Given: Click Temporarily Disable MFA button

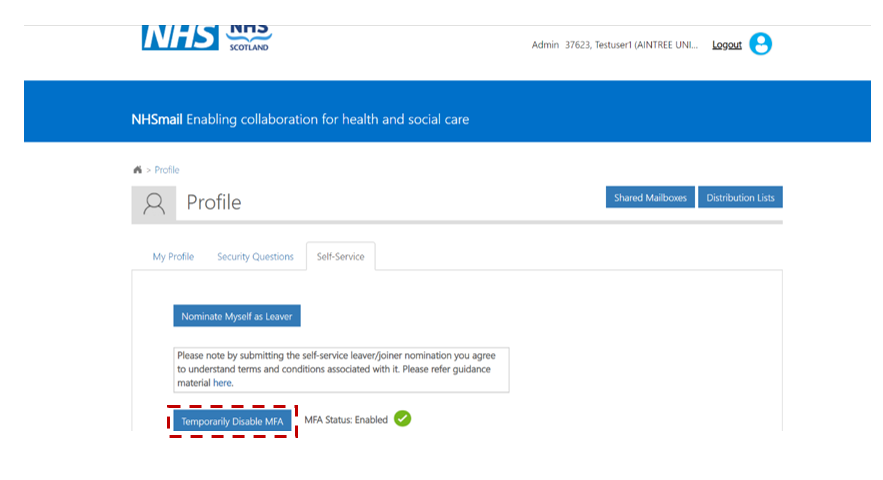Looking at the screenshot, I should click(232, 421).
